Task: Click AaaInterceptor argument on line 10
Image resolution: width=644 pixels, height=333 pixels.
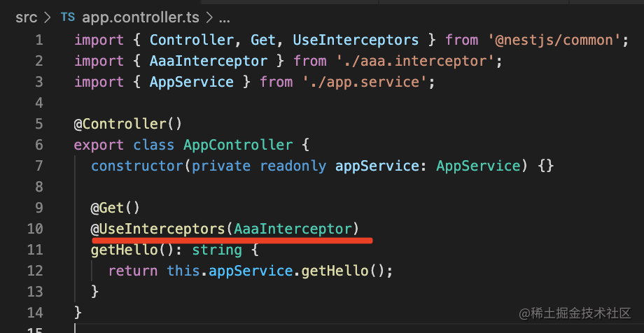Action: click(x=292, y=229)
